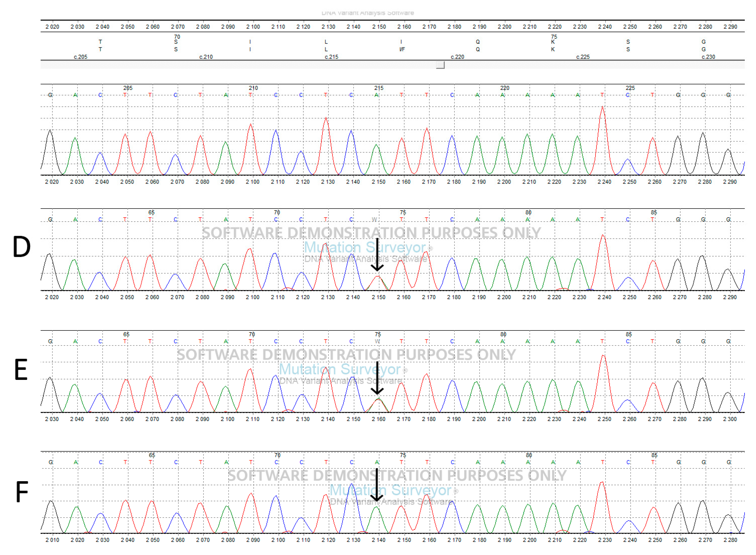Image resolution: width=756 pixels, height=555 pixels.
Task: Select the c.225 codon label in the header
Action: coord(583,57)
